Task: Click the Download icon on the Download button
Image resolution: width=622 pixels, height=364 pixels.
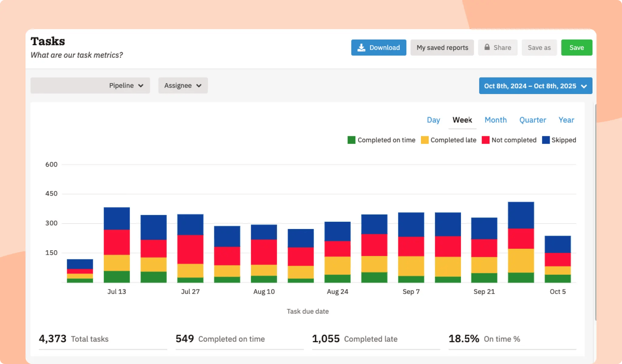Action: pos(361,47)
